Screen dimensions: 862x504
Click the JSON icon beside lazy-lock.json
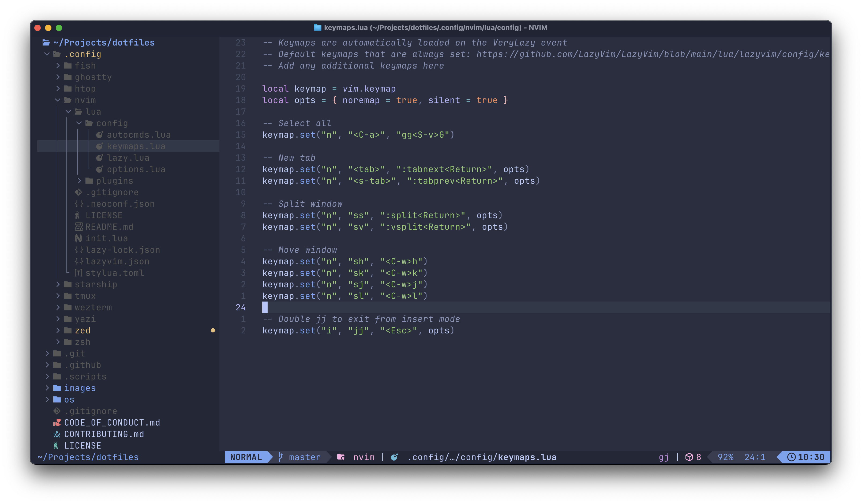(x=79, y=250)
